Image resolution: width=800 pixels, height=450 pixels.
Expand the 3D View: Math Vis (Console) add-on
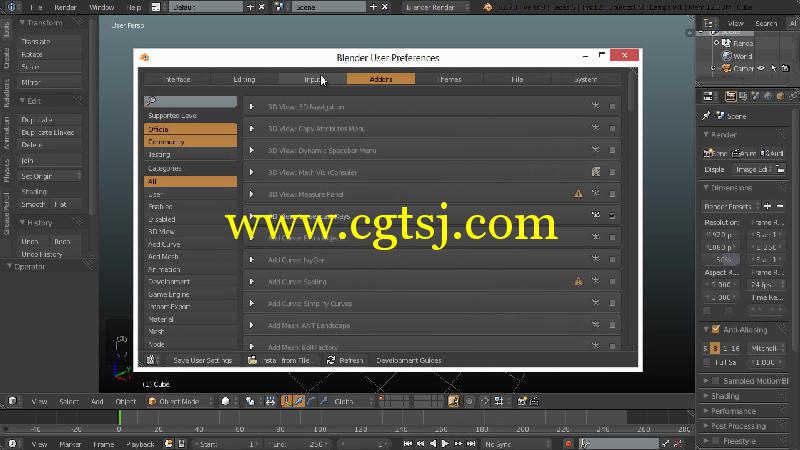(x=252, y=172)
